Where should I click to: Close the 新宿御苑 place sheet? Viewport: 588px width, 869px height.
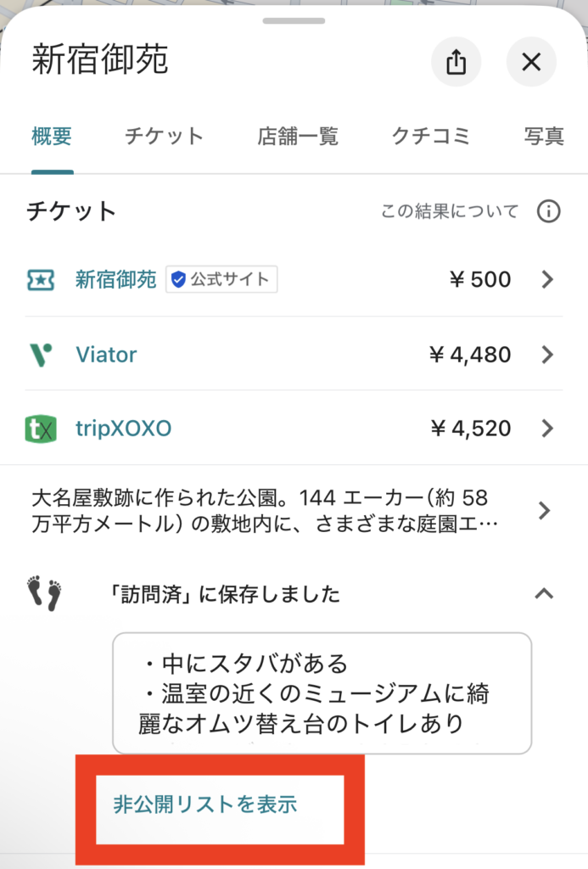click(x=531, y=61)
